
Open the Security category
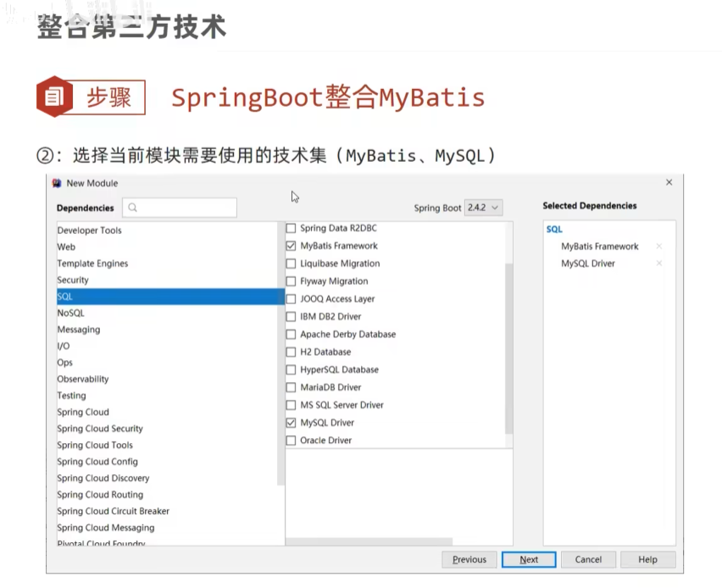(x=73, y=280)
